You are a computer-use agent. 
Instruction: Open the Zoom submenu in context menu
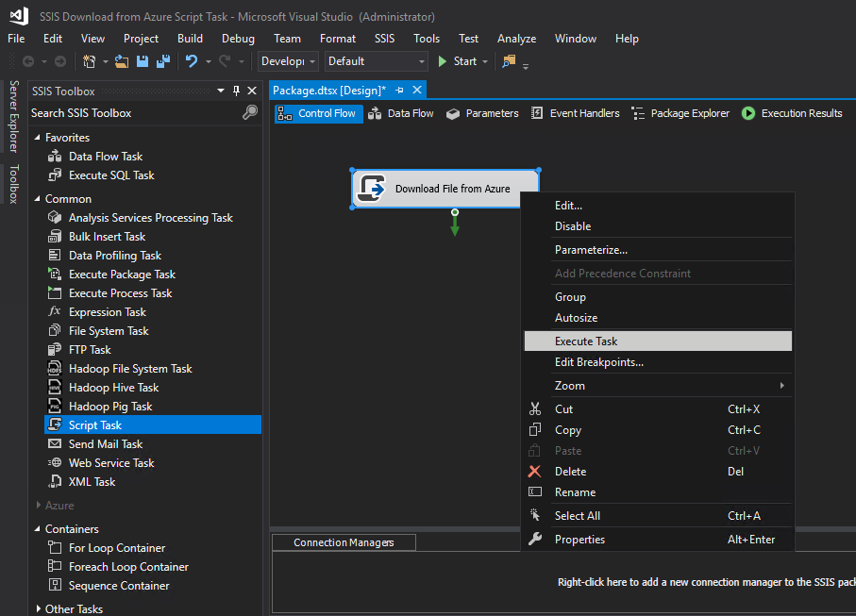click(658, 385)
